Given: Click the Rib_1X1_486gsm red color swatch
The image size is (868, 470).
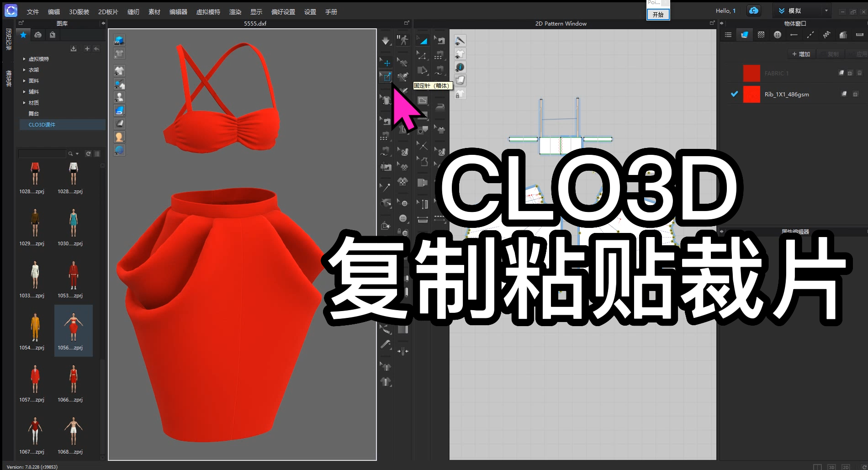Looking at the screenshot, I should click(x=752, y=94).
